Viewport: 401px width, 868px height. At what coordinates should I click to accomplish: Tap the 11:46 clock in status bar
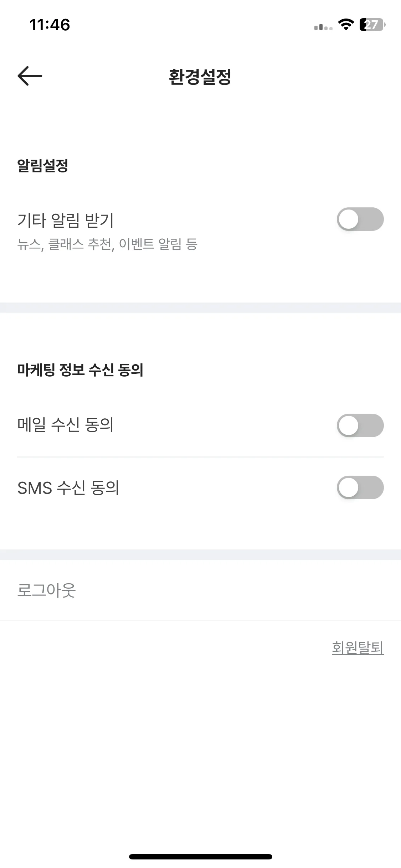(x=50, y=25)
